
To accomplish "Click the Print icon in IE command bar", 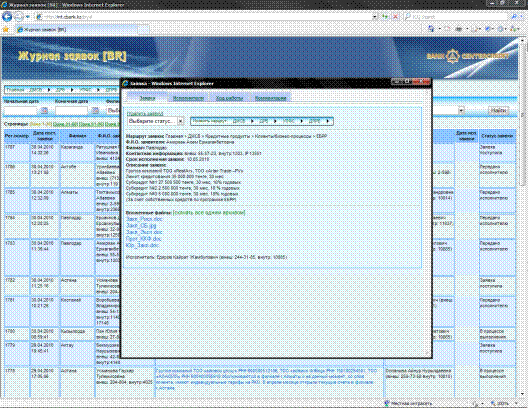I will point(459,29).
